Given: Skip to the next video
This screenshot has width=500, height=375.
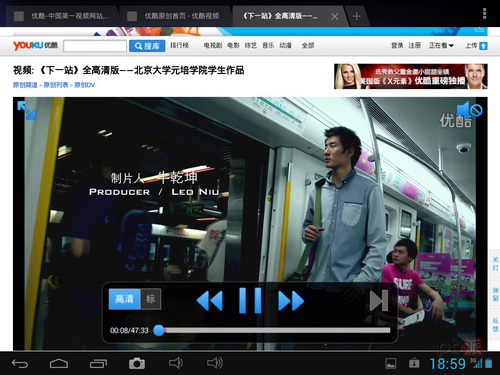Looking at the screenshot, I should (x=379, y=301).
